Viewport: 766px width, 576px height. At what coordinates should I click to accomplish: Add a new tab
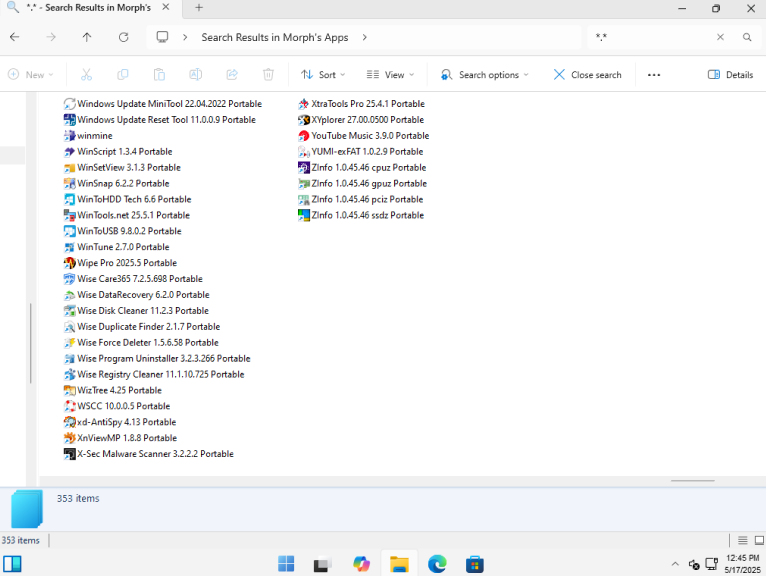coord(199,8)
